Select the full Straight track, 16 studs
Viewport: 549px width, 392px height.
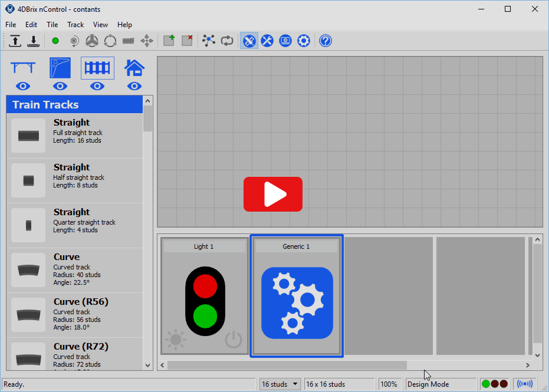74,136
